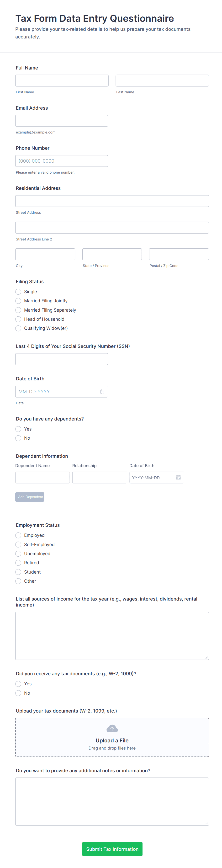Focus the Phone Number input
This screenshot has width=222, height=868.
(x=62, y=161)
